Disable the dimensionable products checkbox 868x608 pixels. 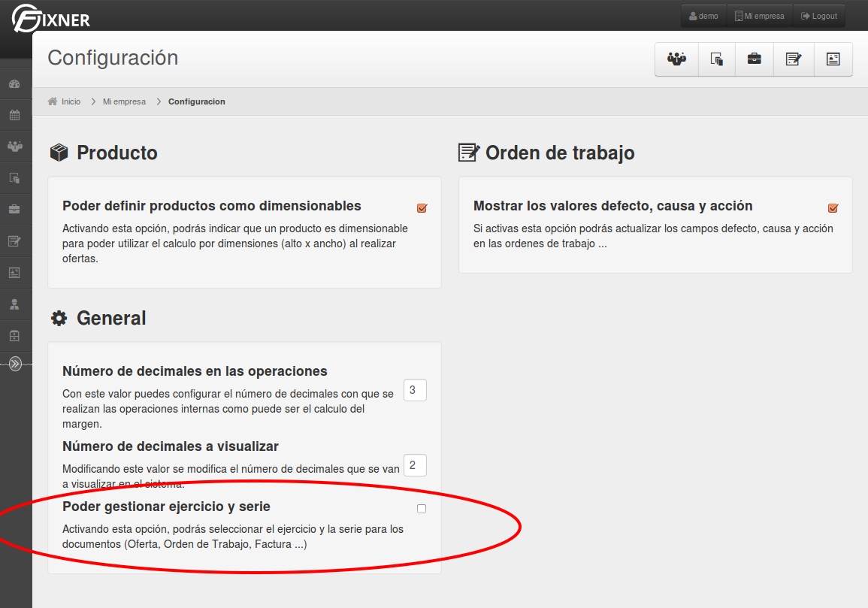coord(422,208)
